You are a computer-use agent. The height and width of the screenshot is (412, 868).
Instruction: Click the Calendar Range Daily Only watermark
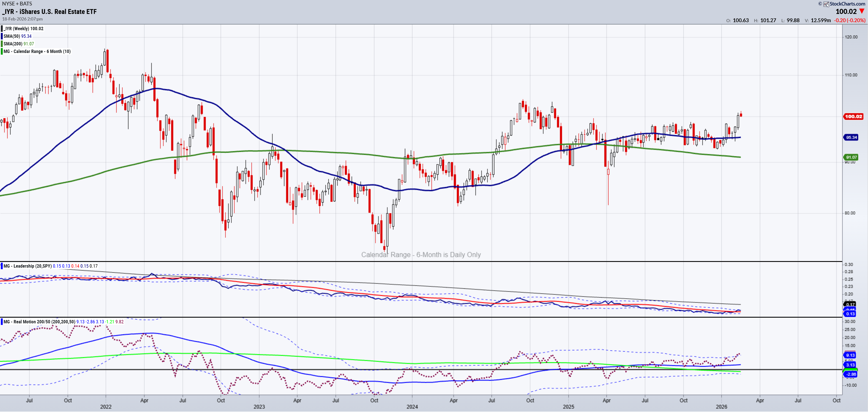pyautogui.click(x=421, y=255)
